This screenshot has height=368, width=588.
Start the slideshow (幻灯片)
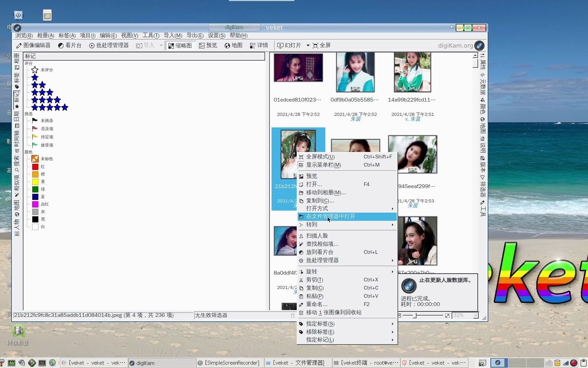point(289,45)
